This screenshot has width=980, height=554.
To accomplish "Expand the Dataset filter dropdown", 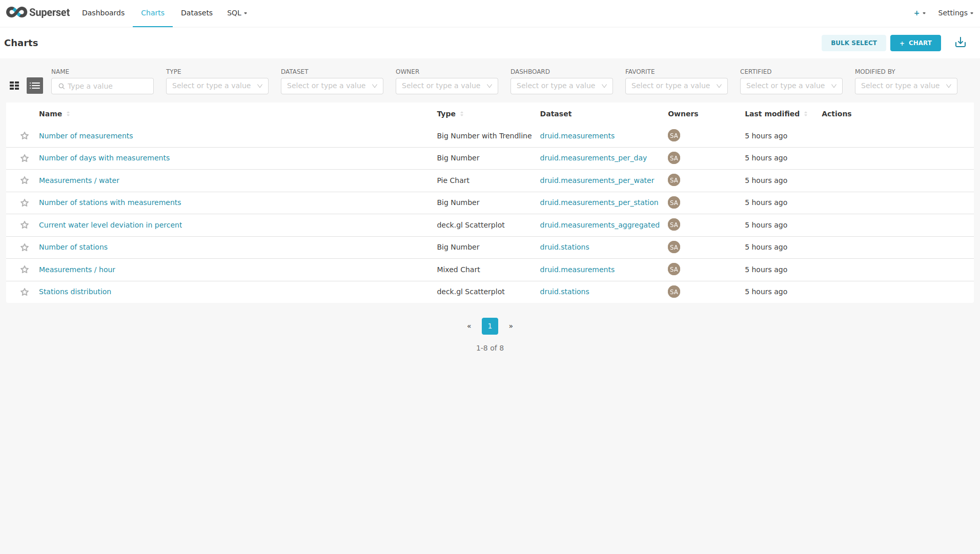I will tap(332, 86).
